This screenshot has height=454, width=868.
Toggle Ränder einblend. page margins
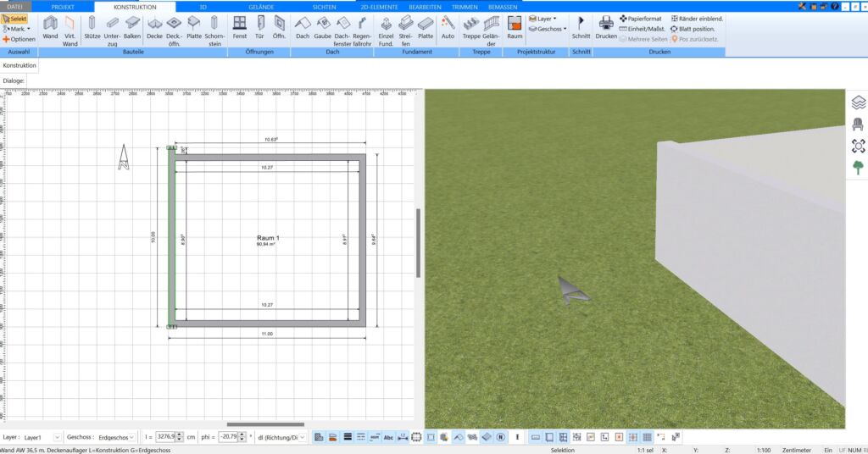pyautogui.click(x=697, y=18)
